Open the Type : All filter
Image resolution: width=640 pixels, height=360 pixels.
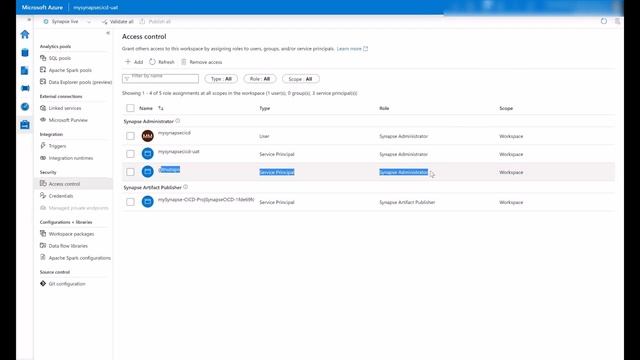click(x=221, y=79)
